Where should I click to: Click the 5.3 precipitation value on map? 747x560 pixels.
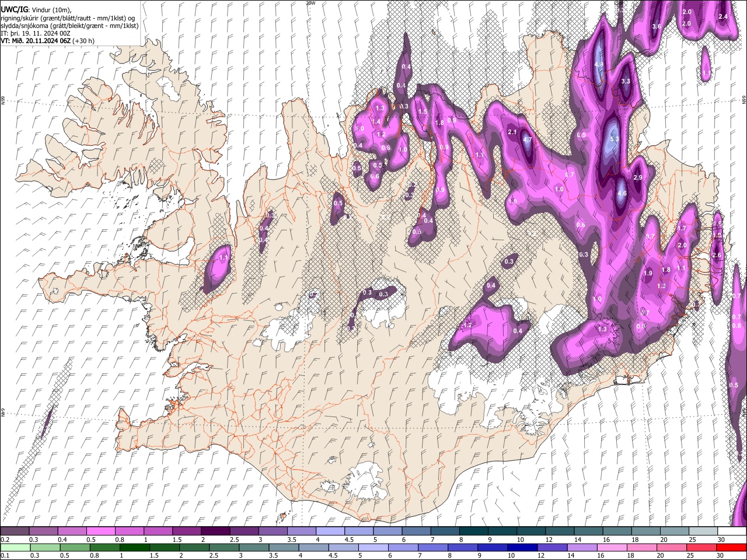[x=614, y=139]
